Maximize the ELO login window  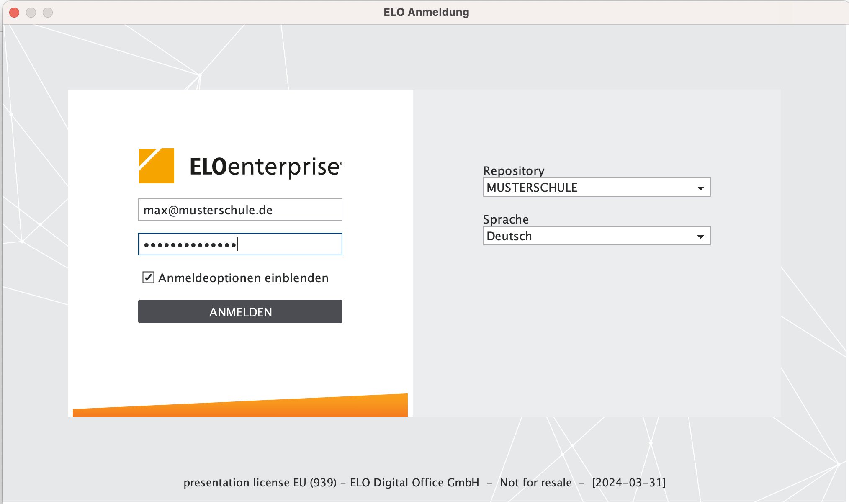pyautogui.click(x=48, y=13)
